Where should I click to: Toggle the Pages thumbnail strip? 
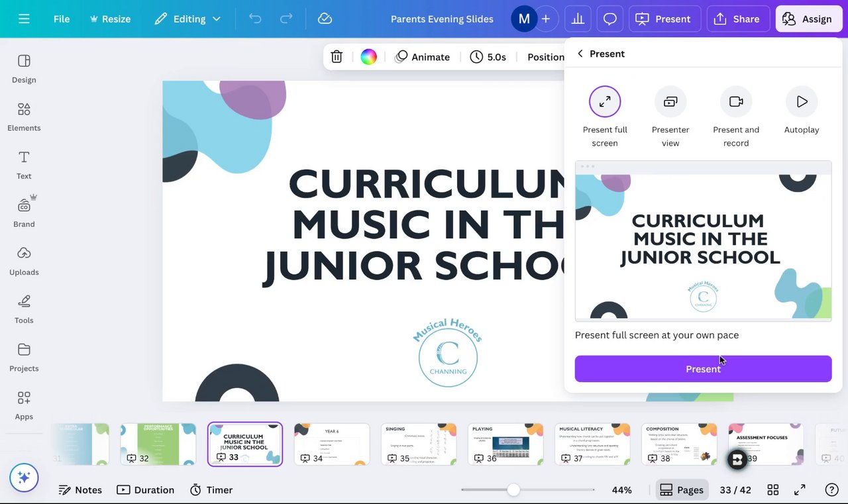pyautogui.click(x=682, y=490)
